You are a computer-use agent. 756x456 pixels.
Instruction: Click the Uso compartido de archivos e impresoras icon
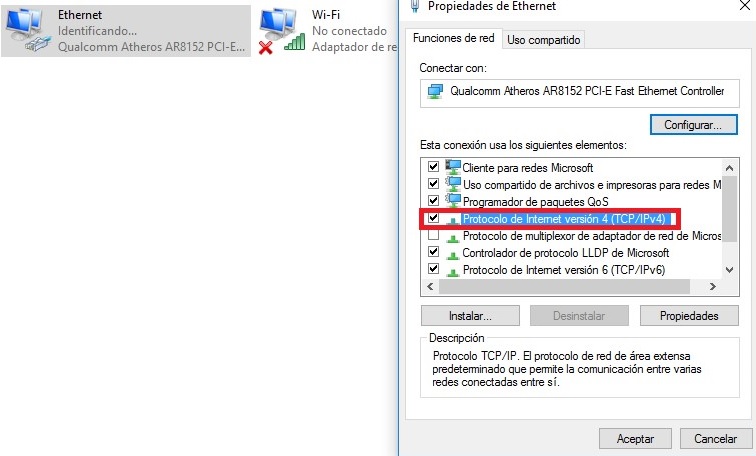tap(453, 185)
